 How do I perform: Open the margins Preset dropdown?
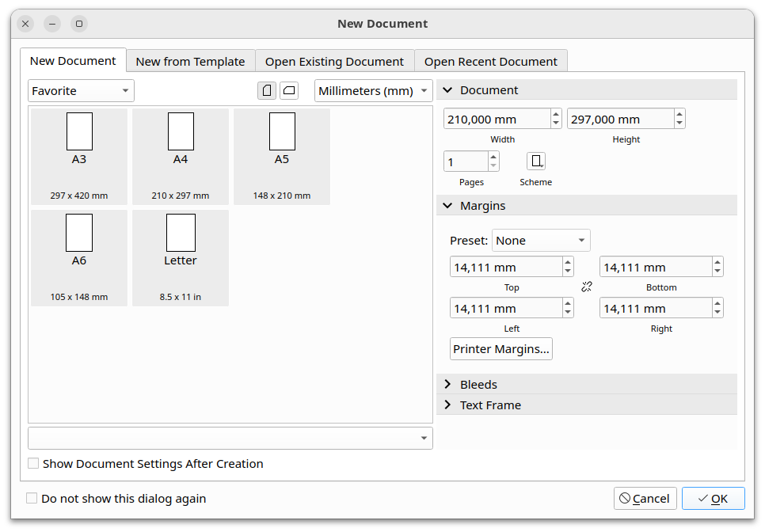click(541, 241)
